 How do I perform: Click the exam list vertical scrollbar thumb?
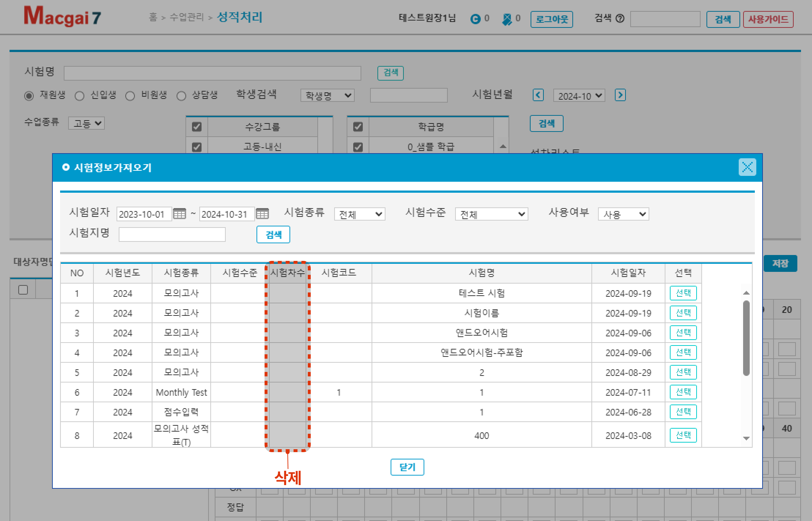tap(746, 337)
